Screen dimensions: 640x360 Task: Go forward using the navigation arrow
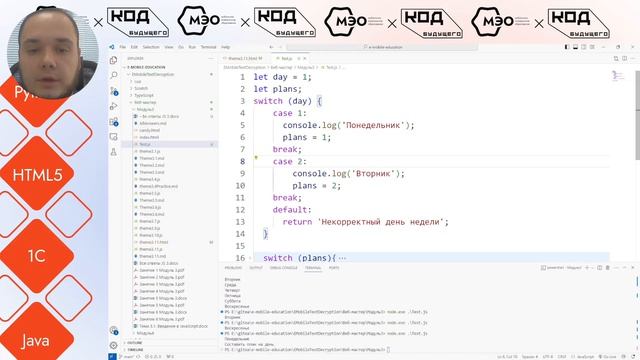[280, 47]
